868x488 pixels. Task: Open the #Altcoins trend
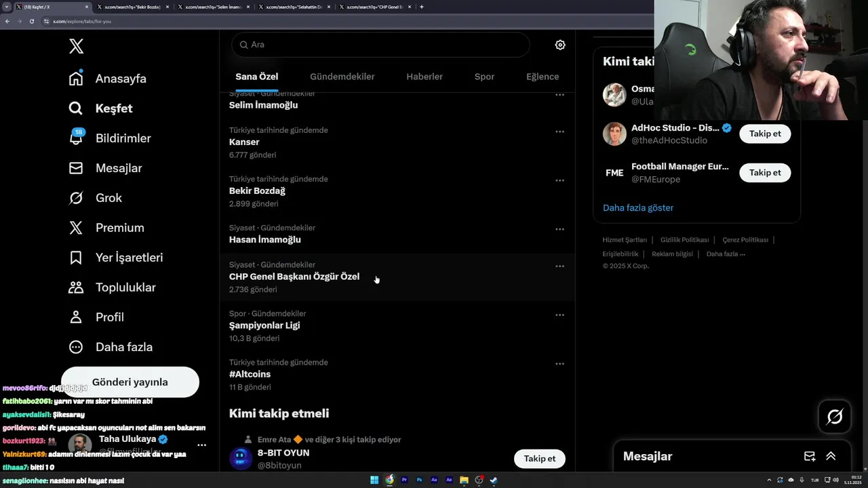(397, 375)
